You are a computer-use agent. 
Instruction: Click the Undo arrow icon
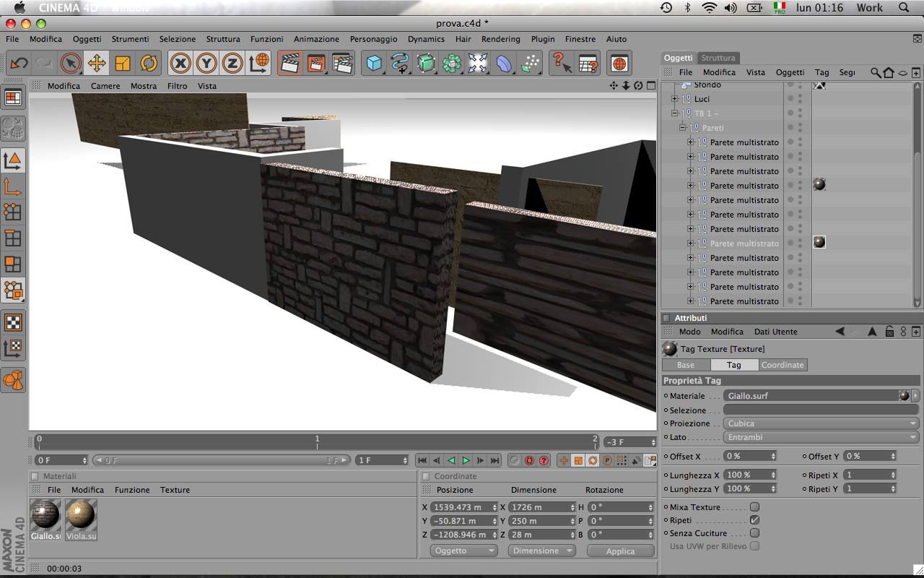click(19, 64)
